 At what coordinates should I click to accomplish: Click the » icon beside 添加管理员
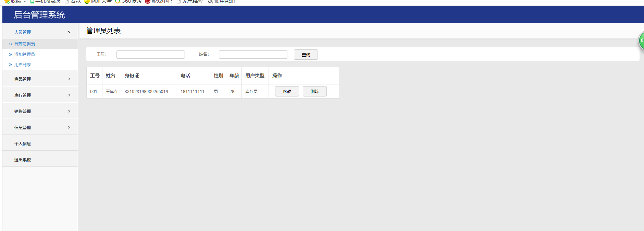coord(10,54)
